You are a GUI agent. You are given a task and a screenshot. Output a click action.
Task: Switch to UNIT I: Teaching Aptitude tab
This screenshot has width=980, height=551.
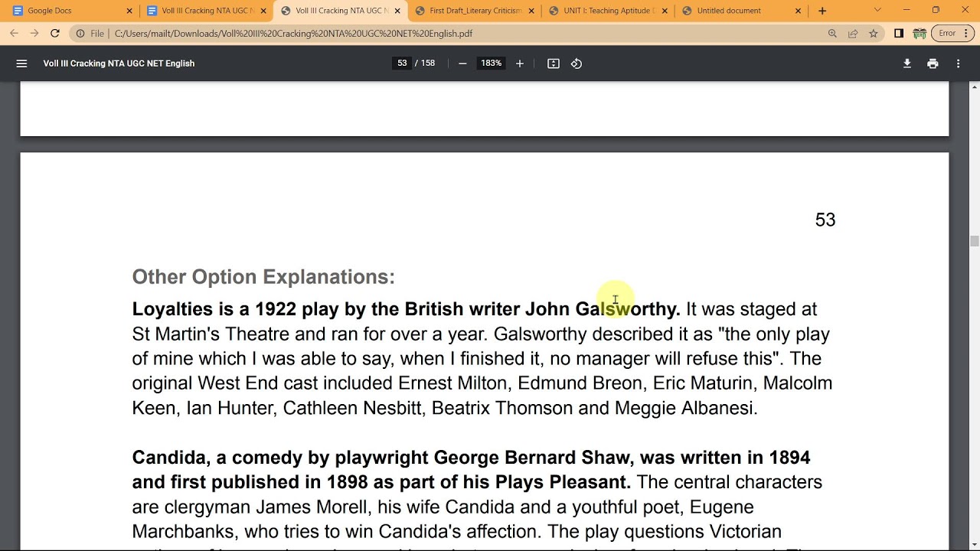(609, 11)
